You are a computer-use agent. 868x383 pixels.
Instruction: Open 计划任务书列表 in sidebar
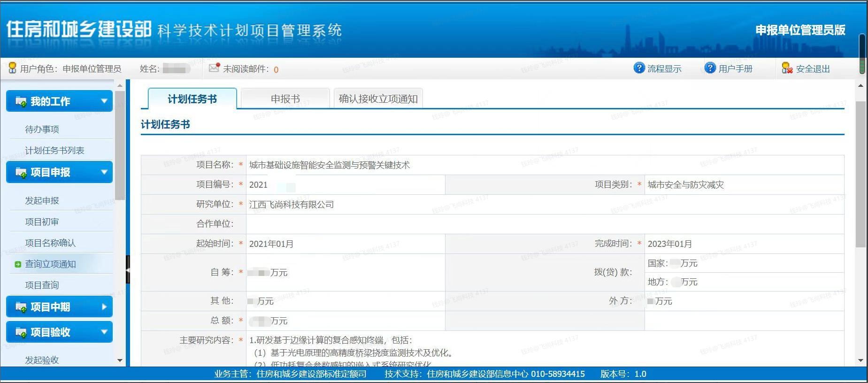click(54, 150)
